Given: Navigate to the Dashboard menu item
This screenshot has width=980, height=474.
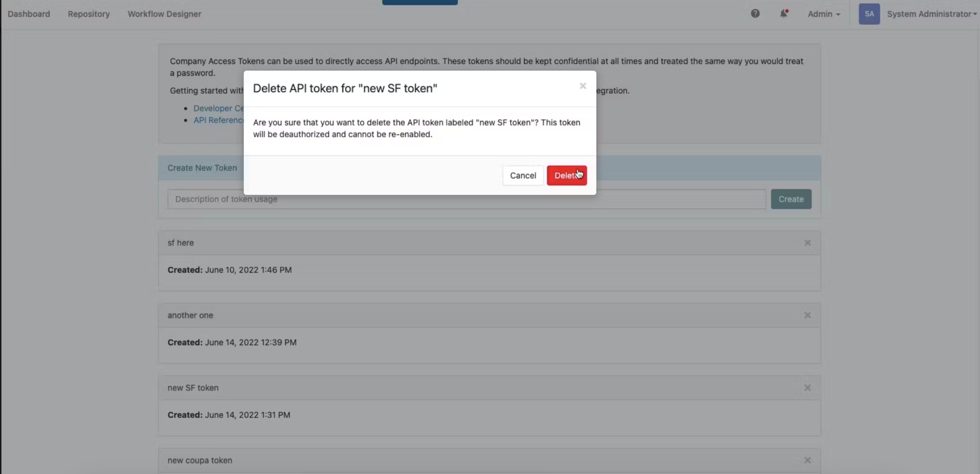Looking at the screenshot, I should (x=29, y=14).
